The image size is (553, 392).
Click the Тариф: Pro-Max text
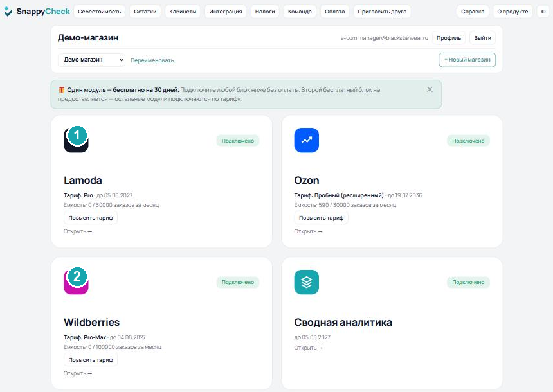(85, 337)
